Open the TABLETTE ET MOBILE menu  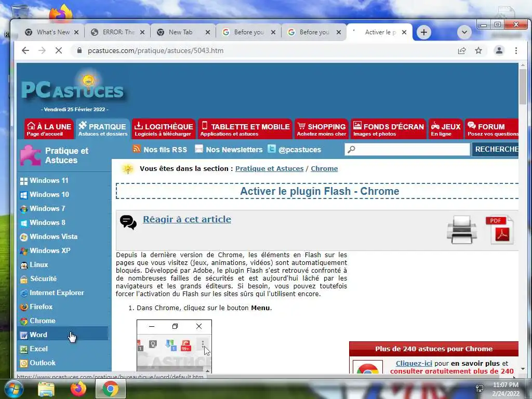tap(245, 129)
